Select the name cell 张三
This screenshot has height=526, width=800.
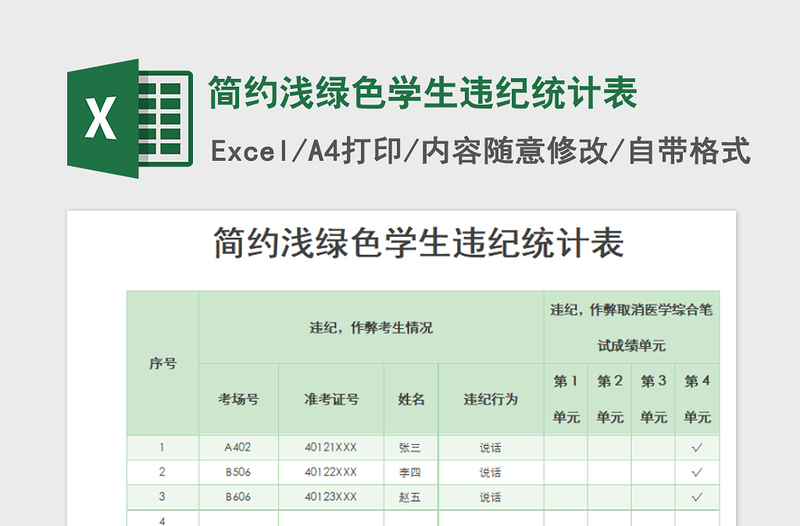click(411, 447)
